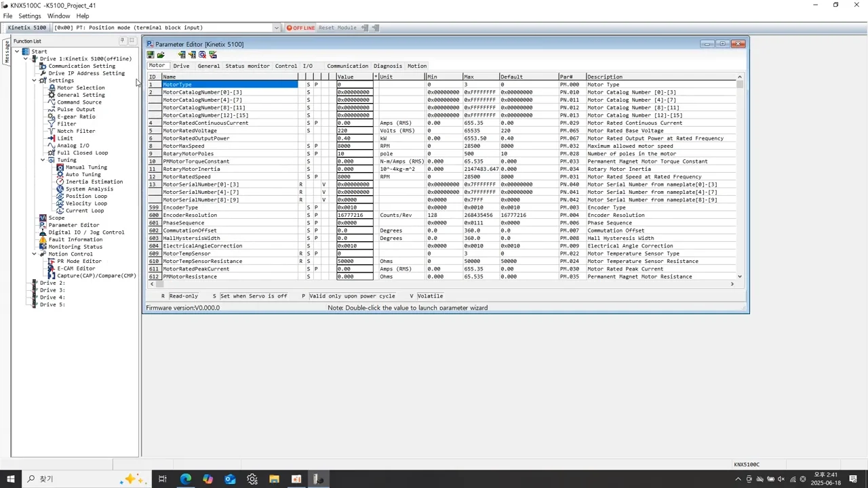Collapse the Tuning tree node
The height and width of the screenshot is (488, 868).
(43, 160)
